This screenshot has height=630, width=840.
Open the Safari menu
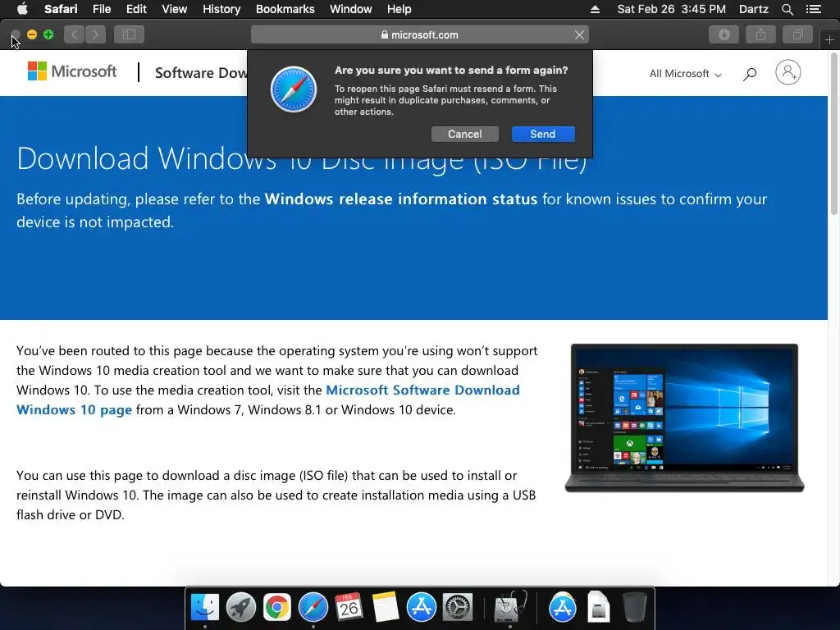[x=61, y=9]
